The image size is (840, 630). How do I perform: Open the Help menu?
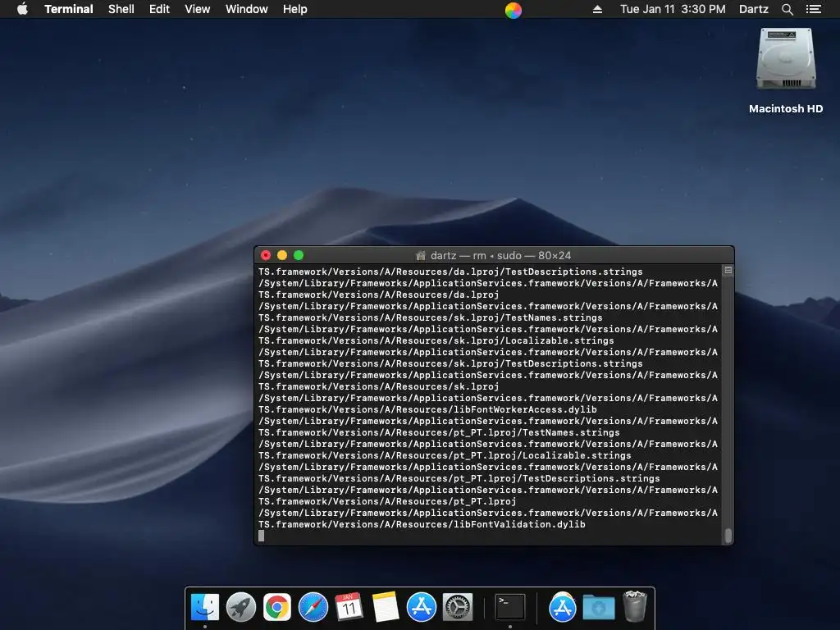tap(295, 9)
